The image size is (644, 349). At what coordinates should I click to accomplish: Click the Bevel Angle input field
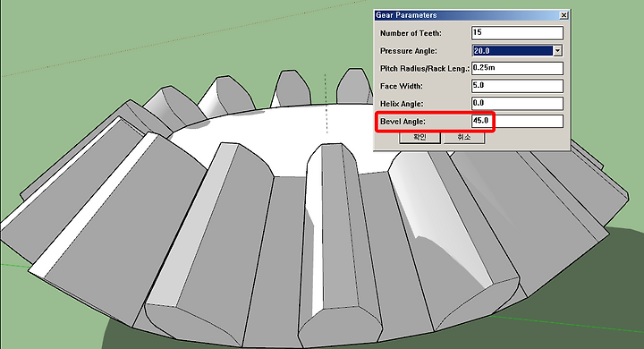coord(517,122)
